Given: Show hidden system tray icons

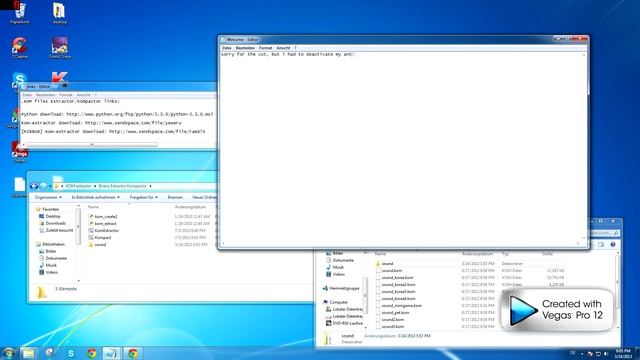Looking at the screenshot, I should click(582, 353).
